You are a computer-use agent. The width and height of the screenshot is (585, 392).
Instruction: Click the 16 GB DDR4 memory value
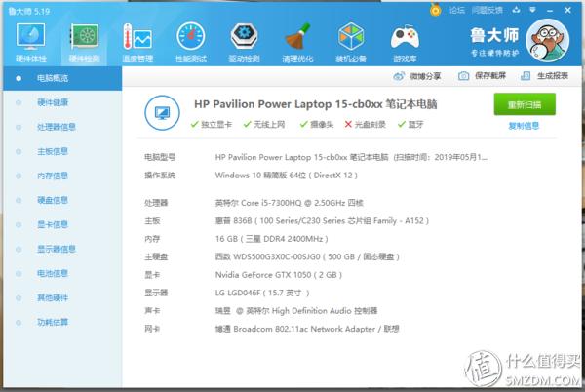[272, 239]
